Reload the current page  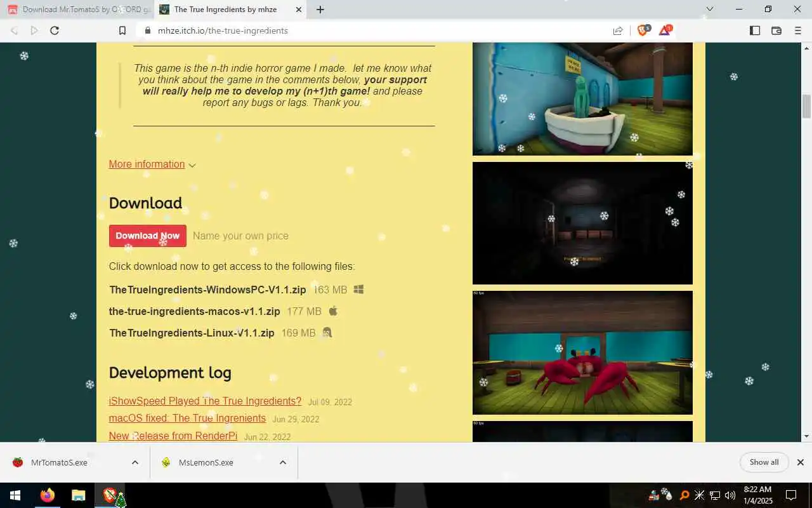pos(55,30)
